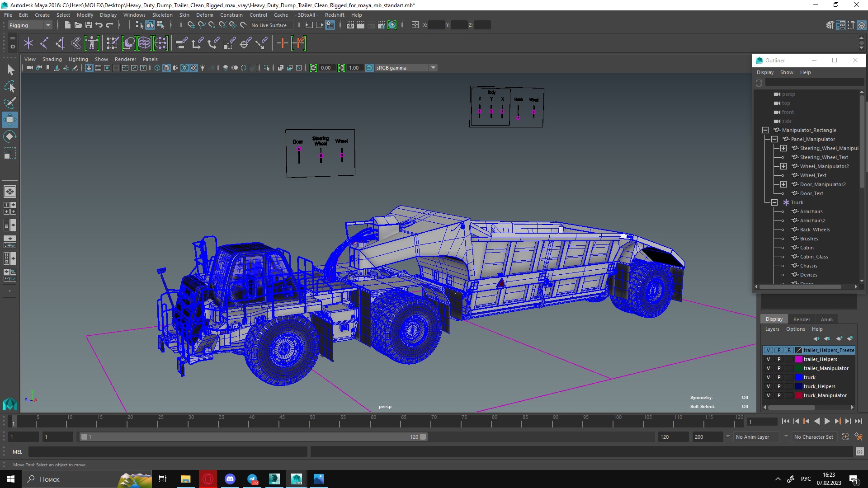The width and height of the screenshot is (868, 488).
Task: Open Layers menu in layer editor
Action: click(x=772, y=329)
